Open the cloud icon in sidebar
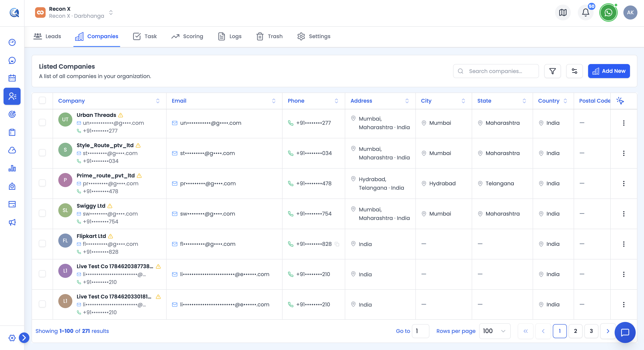 pyautogui.click(x=12, y=150)
